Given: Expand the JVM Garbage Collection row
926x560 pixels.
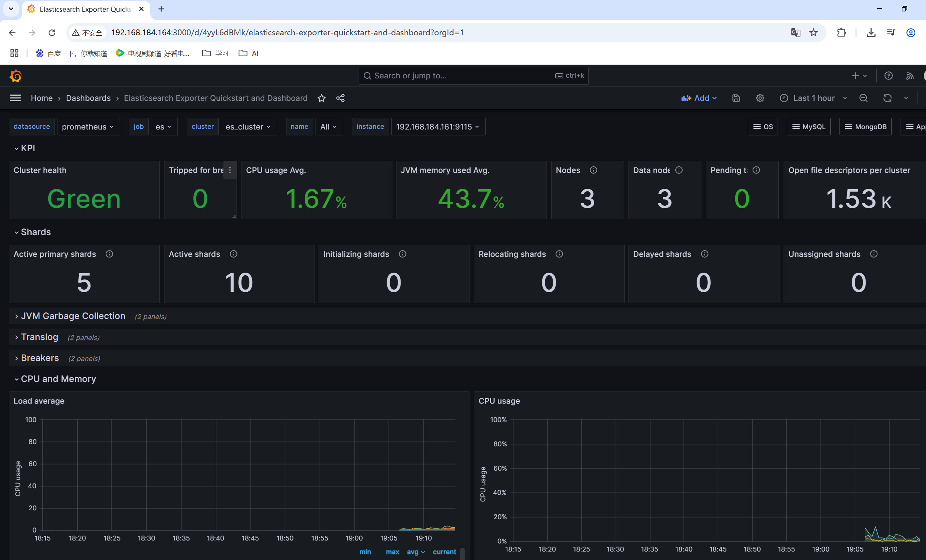Looking at the screenshot, I should click(x=70, y=316).
